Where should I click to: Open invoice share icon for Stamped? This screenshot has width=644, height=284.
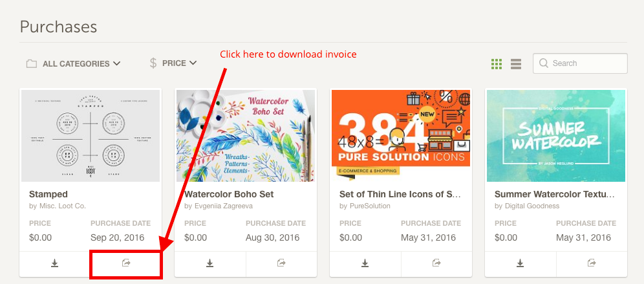pos(126,263)
